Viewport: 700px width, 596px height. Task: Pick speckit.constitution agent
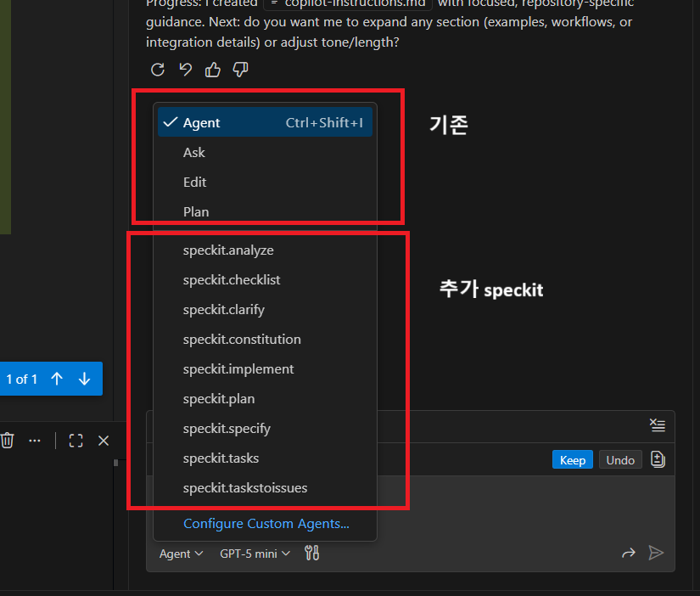[x=265, y=339]
